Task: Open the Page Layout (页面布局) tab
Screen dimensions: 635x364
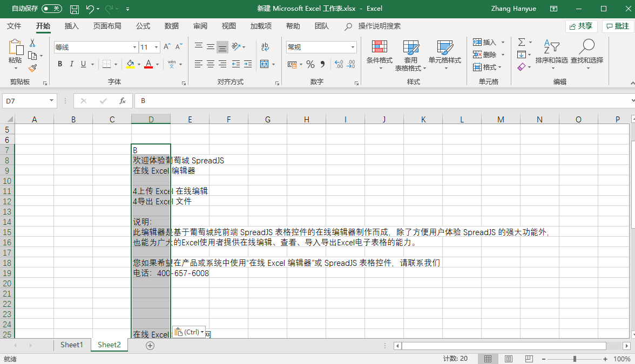Action: coord(107,26)
